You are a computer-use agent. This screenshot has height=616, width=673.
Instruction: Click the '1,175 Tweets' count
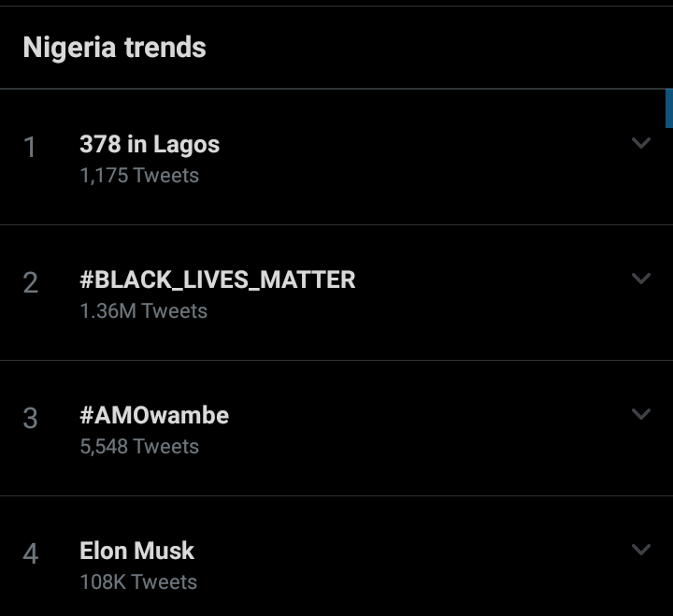click(x=139, y=175)
